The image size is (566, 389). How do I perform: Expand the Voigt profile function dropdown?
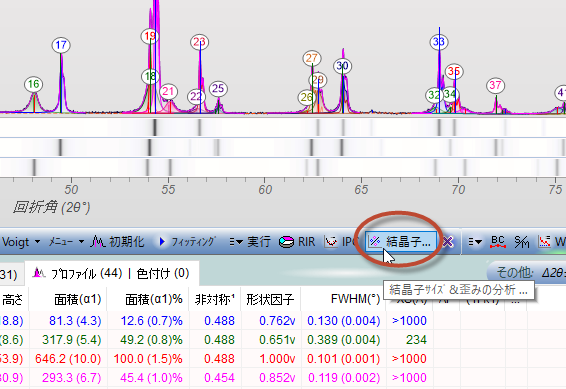tap(21, 241)
